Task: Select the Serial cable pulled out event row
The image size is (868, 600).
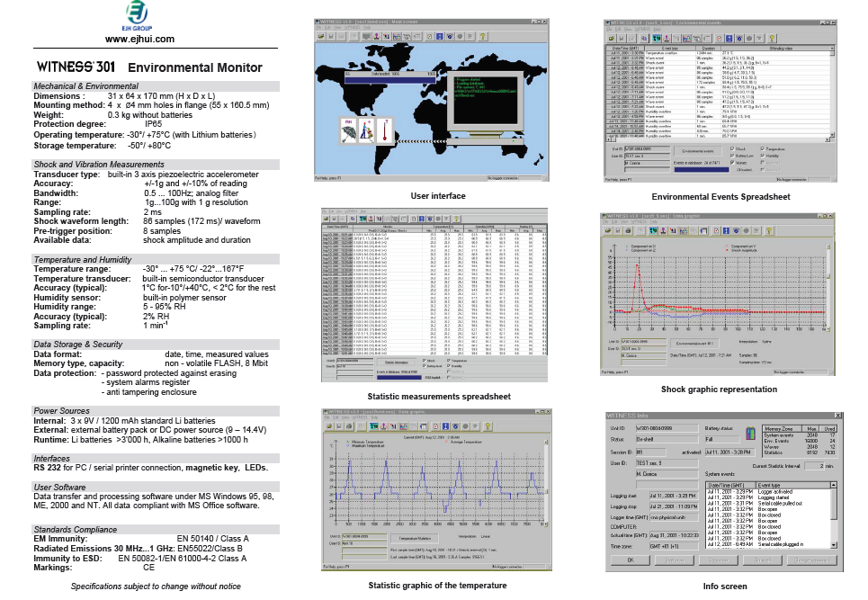Action: pos(769,503)
